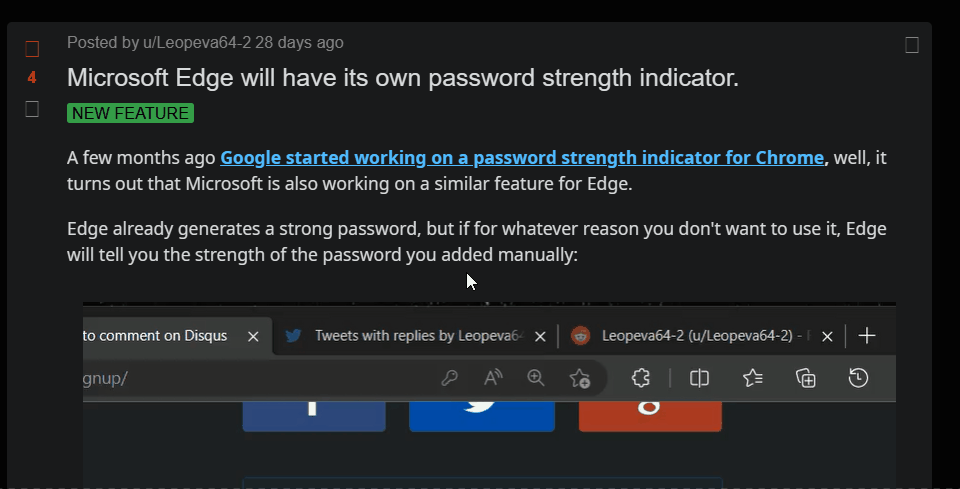This screenshot has height=489, width=960.
Task: Downvote the post below the score
Action: [x=32, y=109]
